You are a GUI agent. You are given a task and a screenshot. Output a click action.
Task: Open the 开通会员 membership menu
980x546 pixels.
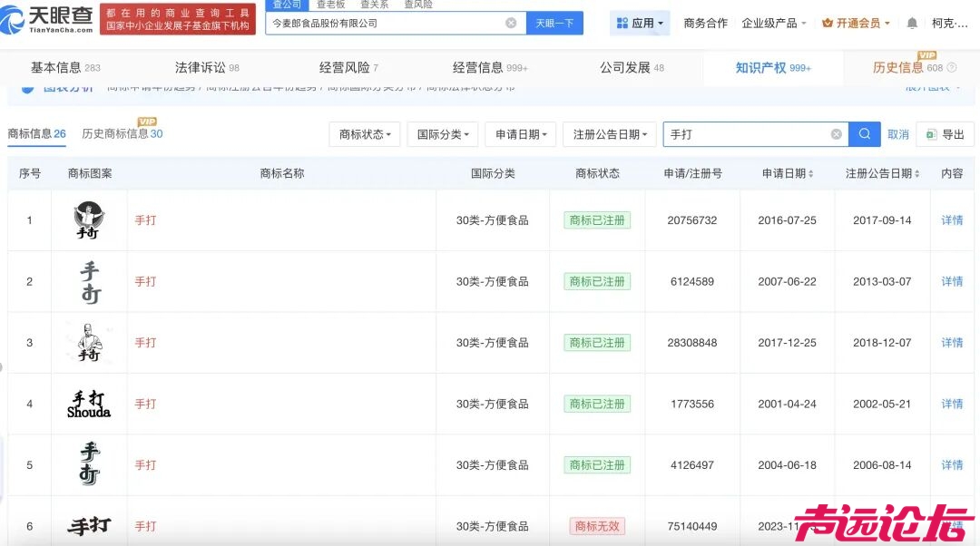(x=856, y=23)
